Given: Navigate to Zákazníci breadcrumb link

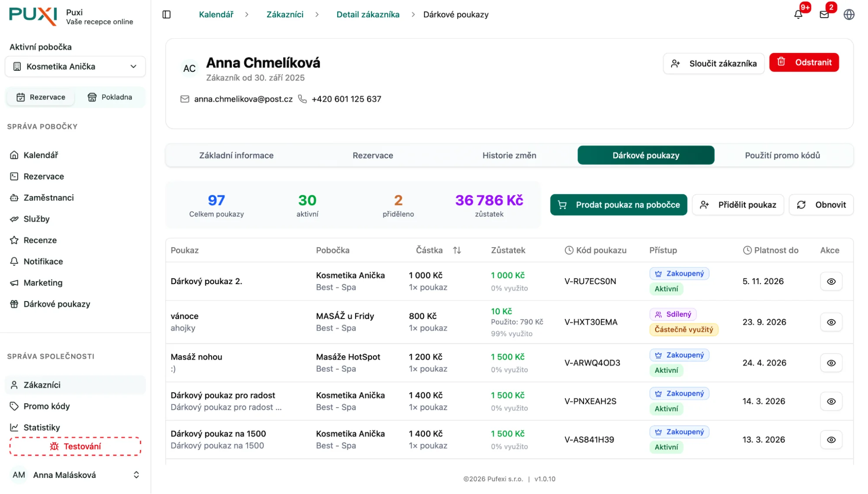Looking at the screenshot, I should [x=285, y=14].
